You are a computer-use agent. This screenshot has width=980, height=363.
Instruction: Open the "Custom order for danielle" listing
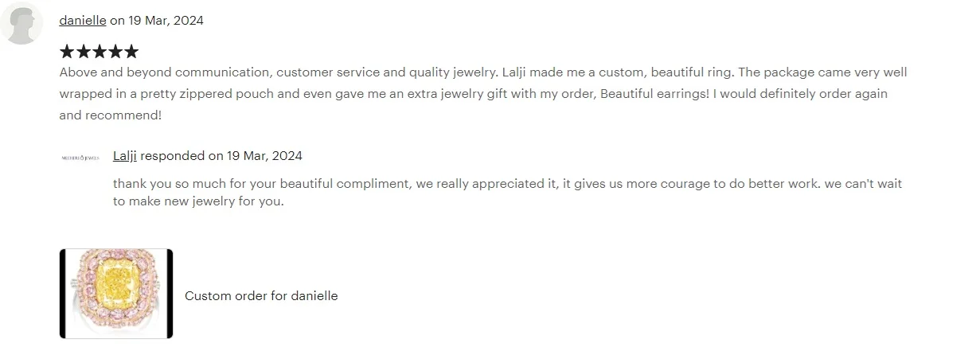click(x=261, y=296)
